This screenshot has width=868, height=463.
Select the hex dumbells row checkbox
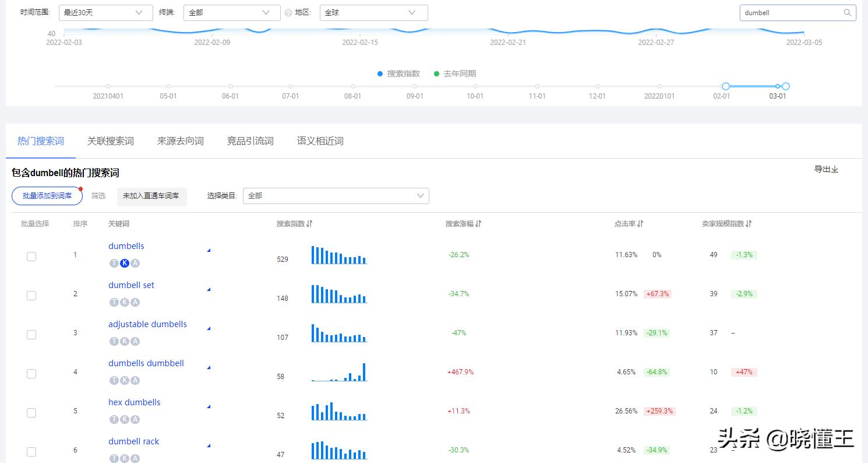(x=31, y=412)
